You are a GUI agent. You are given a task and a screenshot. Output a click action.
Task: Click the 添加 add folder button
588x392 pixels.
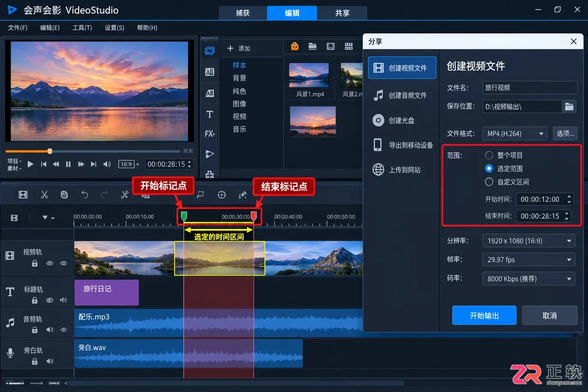pos(239,48)
